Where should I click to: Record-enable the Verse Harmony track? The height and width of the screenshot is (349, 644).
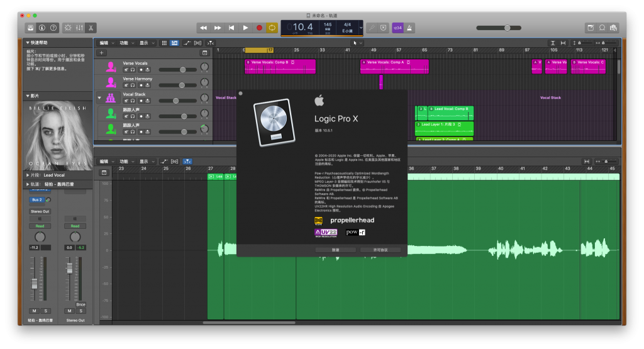coord(141,86)
